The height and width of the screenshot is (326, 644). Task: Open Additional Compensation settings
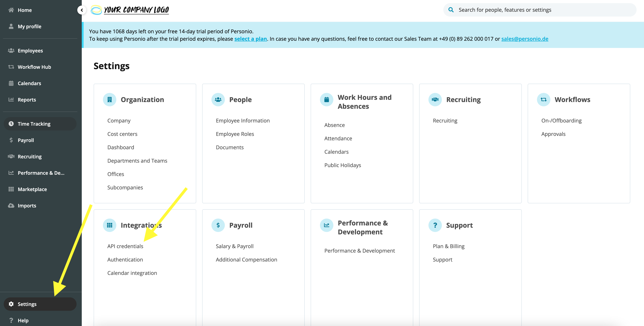click(246, 259)
